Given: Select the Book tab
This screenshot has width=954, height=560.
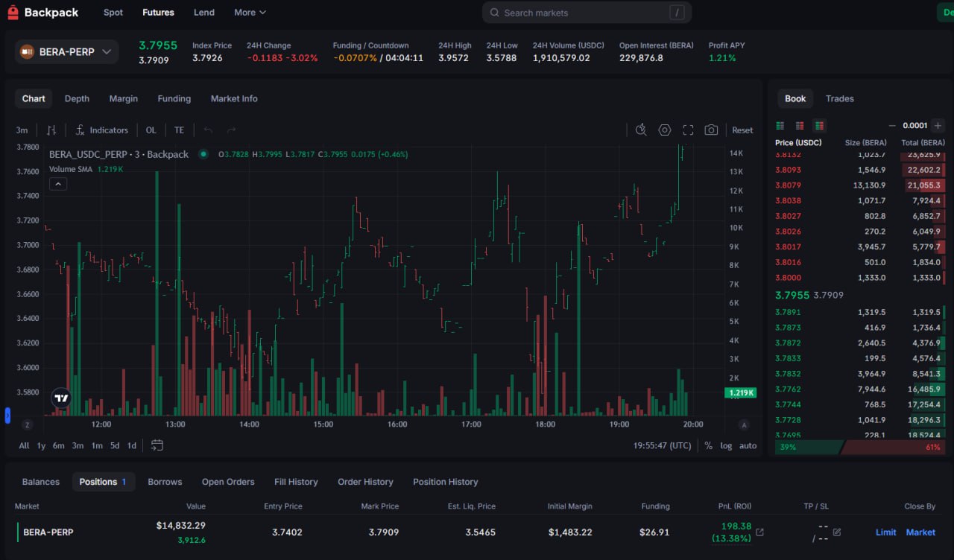Looking at the screenshot, I should 795,98.
